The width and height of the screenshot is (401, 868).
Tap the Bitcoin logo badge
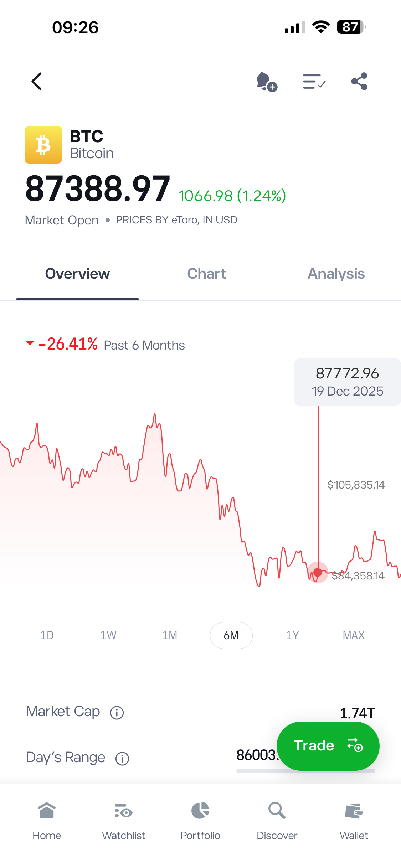[43, 145]
